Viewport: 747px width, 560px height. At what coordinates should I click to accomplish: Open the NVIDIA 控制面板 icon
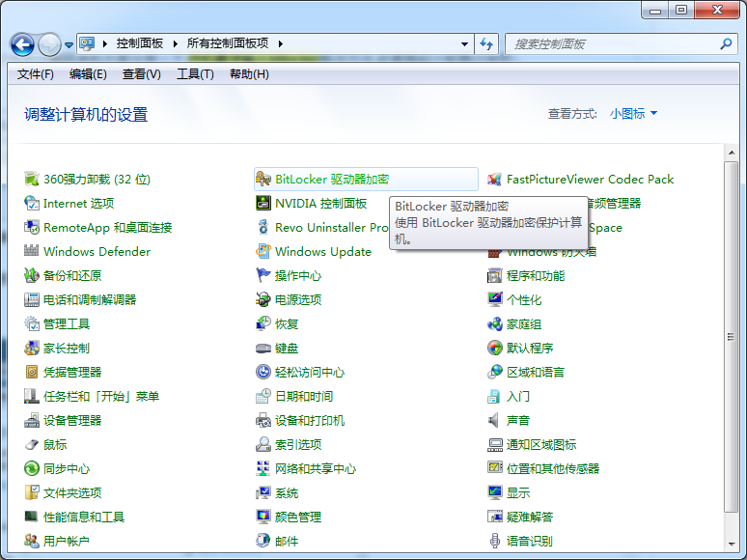(263, 204)
